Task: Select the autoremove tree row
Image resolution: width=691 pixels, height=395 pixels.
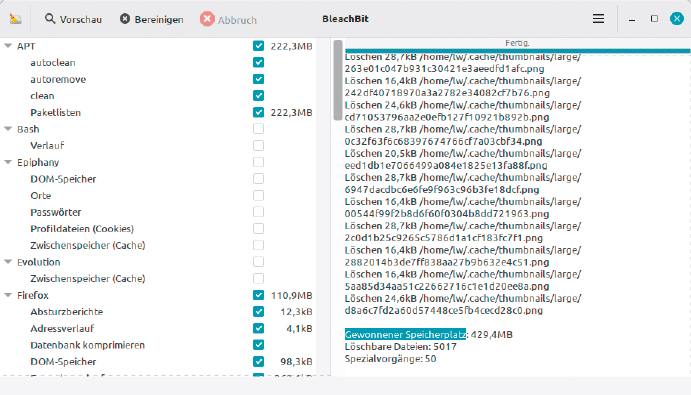Action: coord(159,79)
